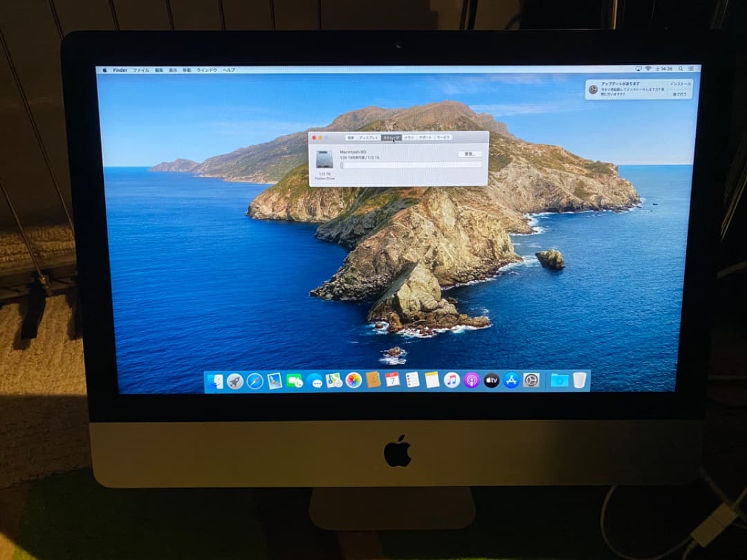
Task: Launch Safari browser from the Dock
Action: pos(255,382)
